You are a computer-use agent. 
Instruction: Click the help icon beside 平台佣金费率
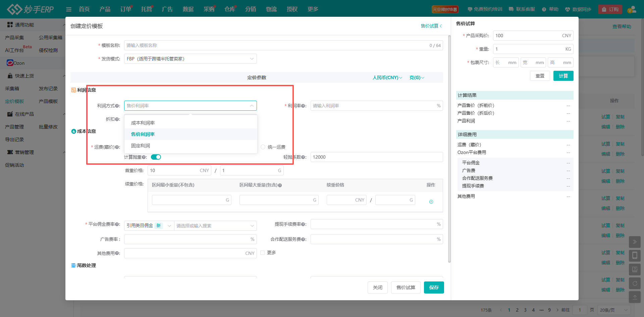click(117, 224)
